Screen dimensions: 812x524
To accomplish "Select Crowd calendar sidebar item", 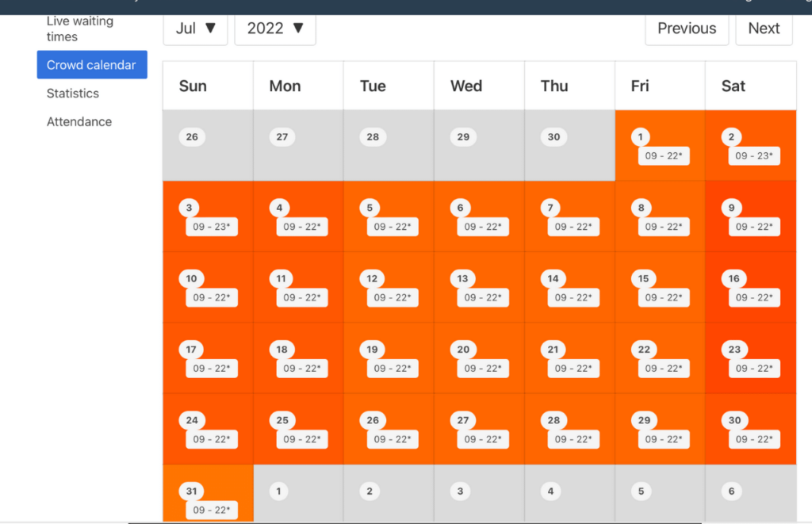I will click(x=91, y=65).
